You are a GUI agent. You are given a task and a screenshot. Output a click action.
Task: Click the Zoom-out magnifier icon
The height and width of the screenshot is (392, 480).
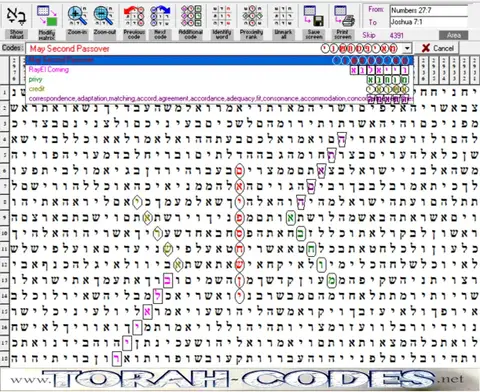pyautogui.click(x=104, y=16)
